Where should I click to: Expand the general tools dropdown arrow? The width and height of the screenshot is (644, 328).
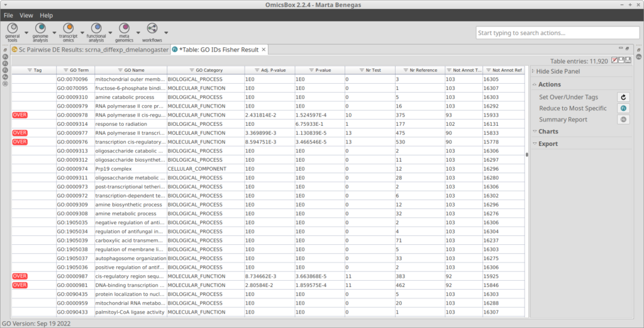tap(26, 32)
